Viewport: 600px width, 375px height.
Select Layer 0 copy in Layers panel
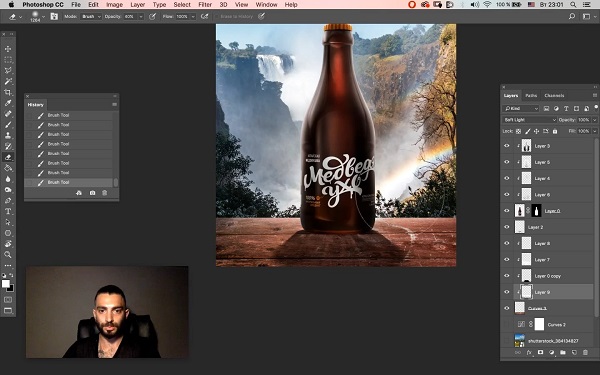coord(547,276)
